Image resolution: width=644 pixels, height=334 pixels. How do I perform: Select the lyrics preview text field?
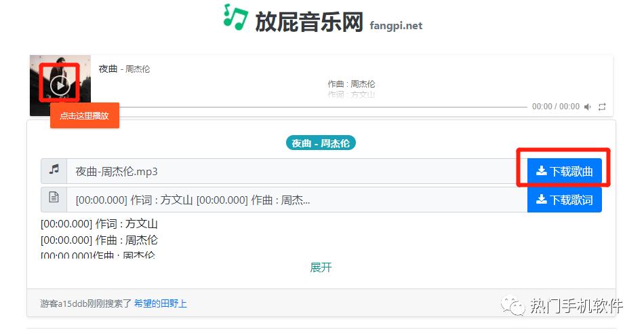pos(297,200)
